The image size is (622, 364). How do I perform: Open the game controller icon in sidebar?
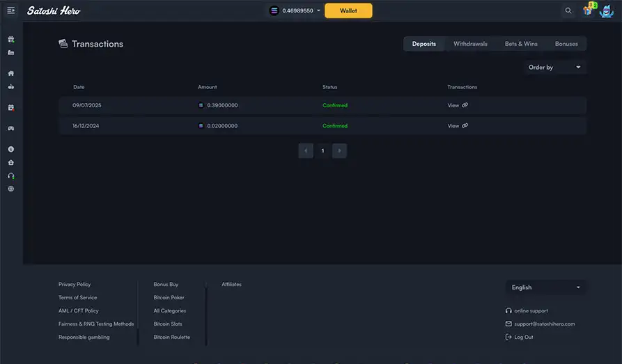[x=11, y=129]
